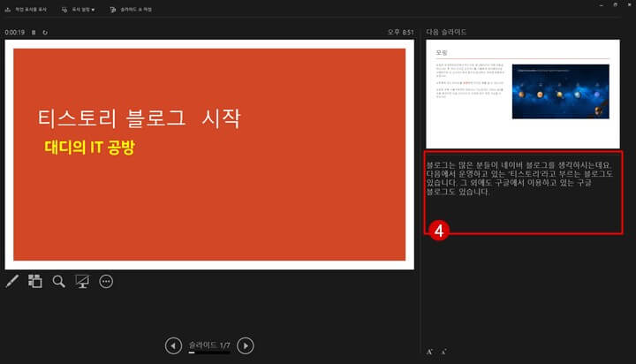The height and width of the screenshot is (364, 636).
Task: Click Show Taskbar in the top bar
Action: (x=26, y=10)
